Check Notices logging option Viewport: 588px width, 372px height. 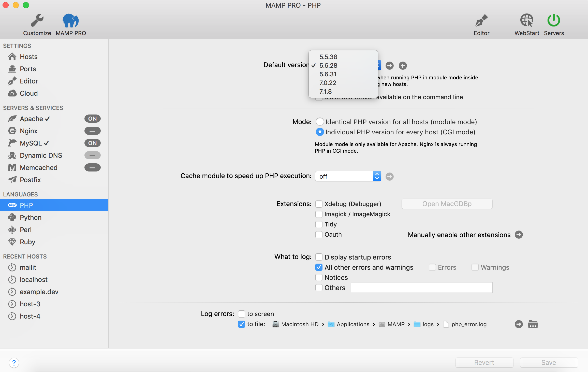click(x=319, y=277)
